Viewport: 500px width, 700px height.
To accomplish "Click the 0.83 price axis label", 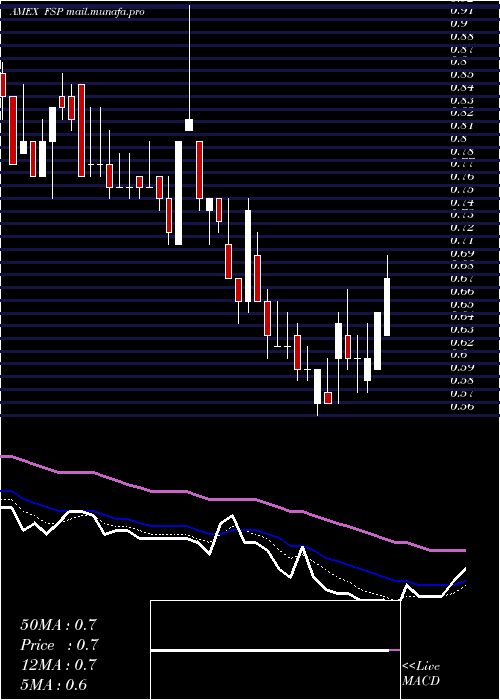I will [x=462, y=100].
